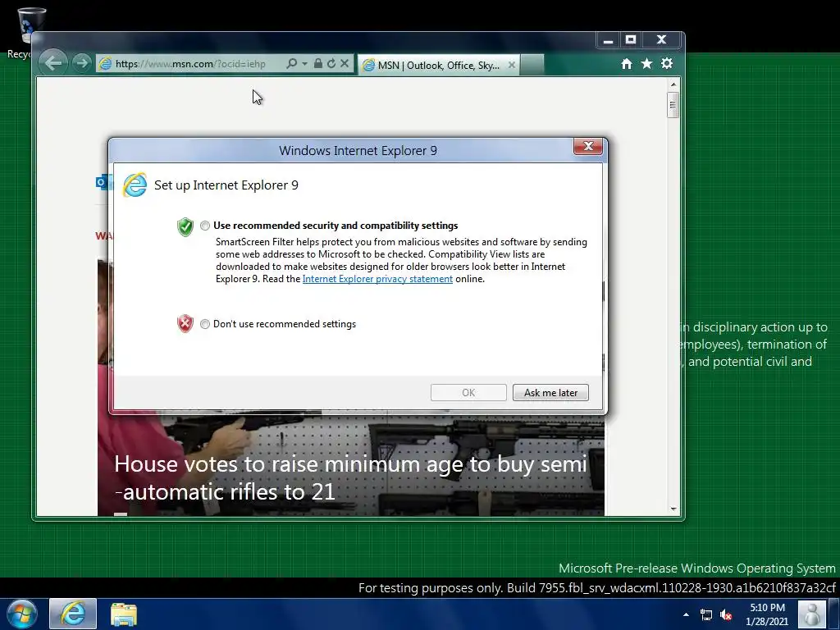Click the green shield check icon
The height and width of the screenshot is (630, 840).
pos(185,227)
